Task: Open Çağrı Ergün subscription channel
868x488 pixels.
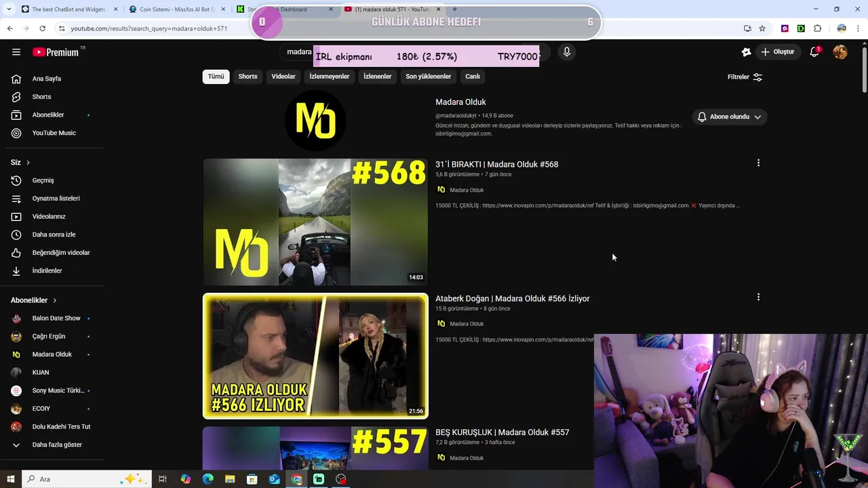Action: (52, 336)
